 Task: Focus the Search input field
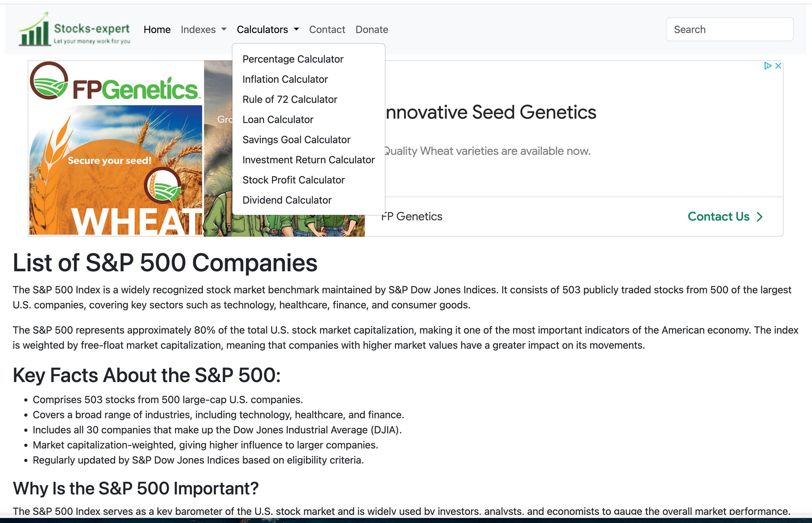[729, 29]
